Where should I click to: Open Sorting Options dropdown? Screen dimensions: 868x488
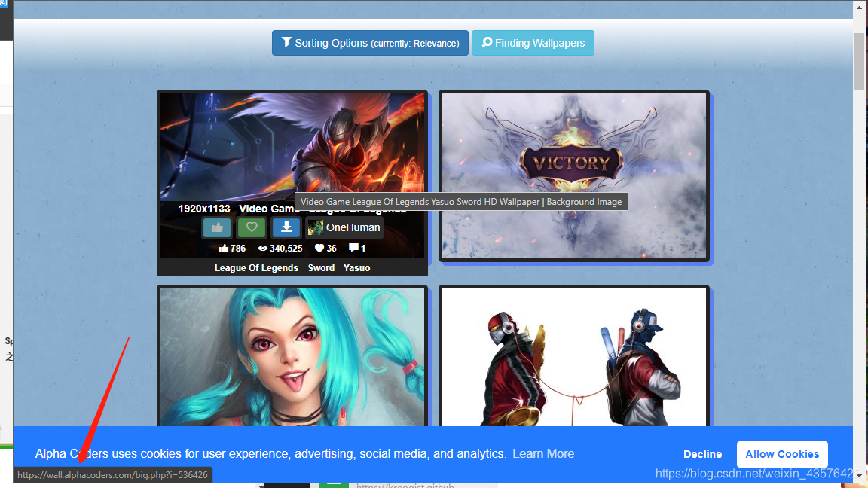pyautogui.click(x=370, y=43)
